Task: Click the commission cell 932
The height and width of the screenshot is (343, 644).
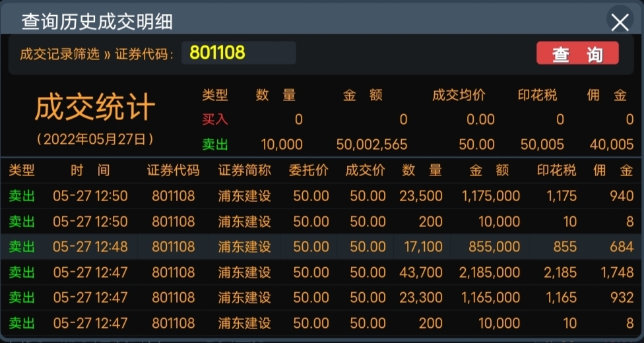Action: pos(622,297)
